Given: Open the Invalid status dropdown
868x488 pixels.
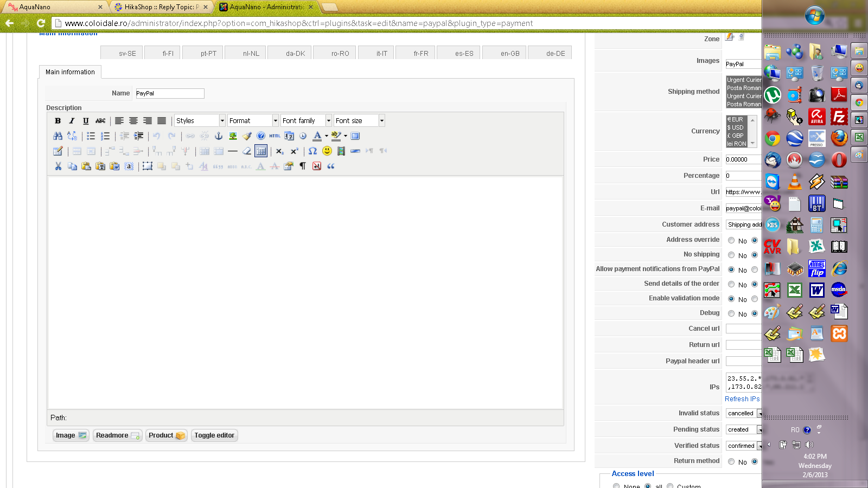Looking at the screenshot, I should 744,413.
